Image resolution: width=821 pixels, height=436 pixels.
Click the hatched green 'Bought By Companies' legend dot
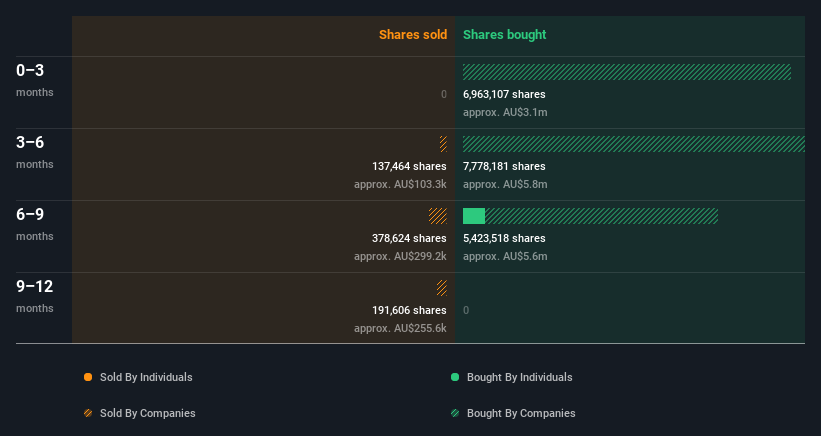[x=455, y=413]
